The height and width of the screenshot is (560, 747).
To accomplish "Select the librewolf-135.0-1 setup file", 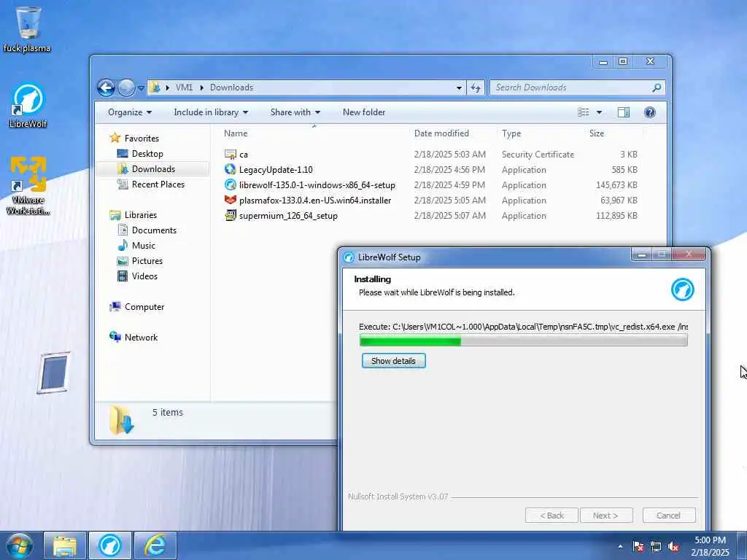I will pyautogui.click(x=430, y=184).
